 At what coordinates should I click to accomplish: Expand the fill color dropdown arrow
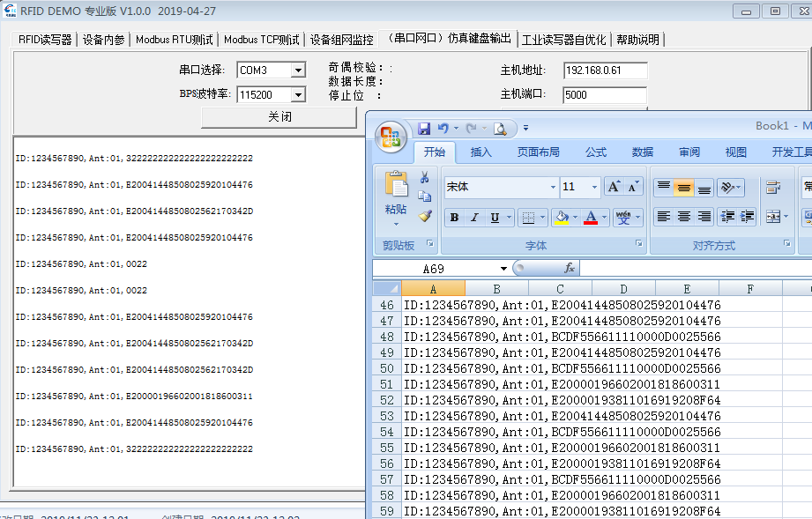point(575,218)
